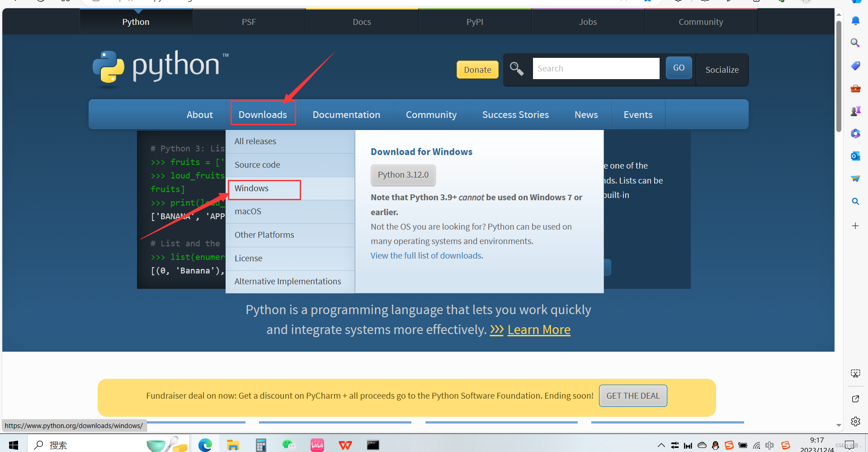Launch Microsoft Edge from the taskbar
This screenshot has width=868, height=452.
(x=205, y=445)
